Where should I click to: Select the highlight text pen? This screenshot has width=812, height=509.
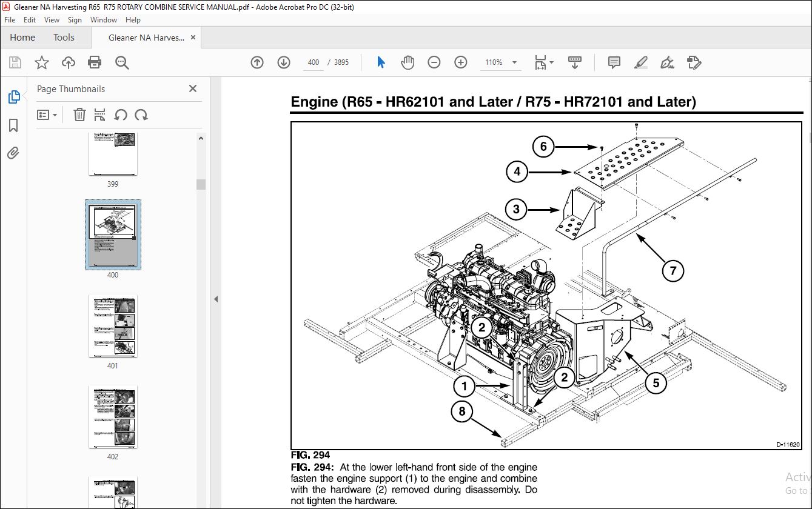pos(640,62)
